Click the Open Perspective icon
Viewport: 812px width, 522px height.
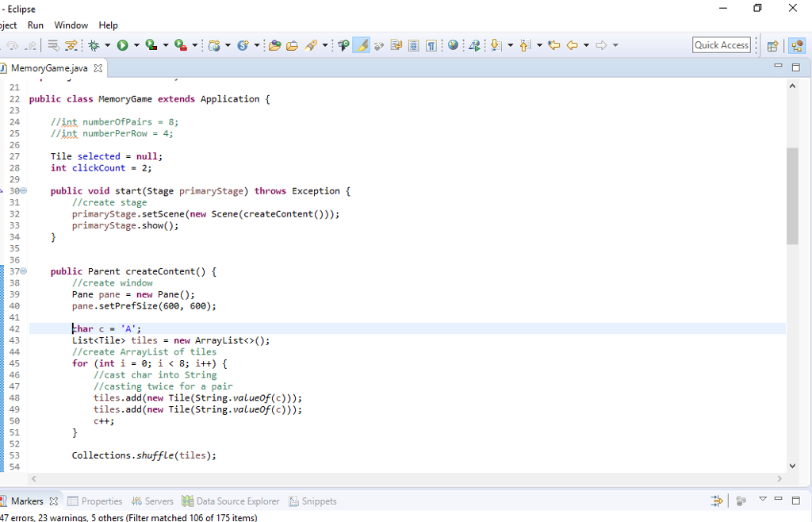pyautogui.click(x=772, y=45)
